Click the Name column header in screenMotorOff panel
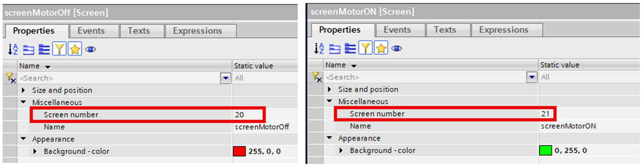The image size is (644, 168). point(30,66)
